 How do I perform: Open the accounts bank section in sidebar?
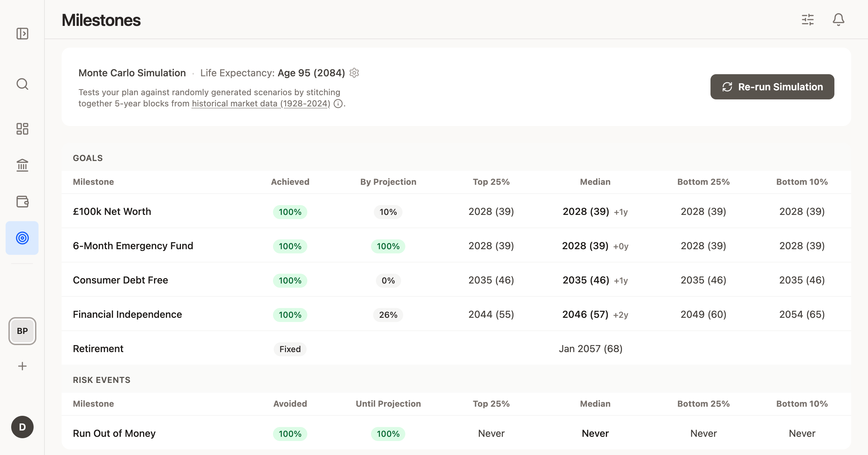click(22, 165)
